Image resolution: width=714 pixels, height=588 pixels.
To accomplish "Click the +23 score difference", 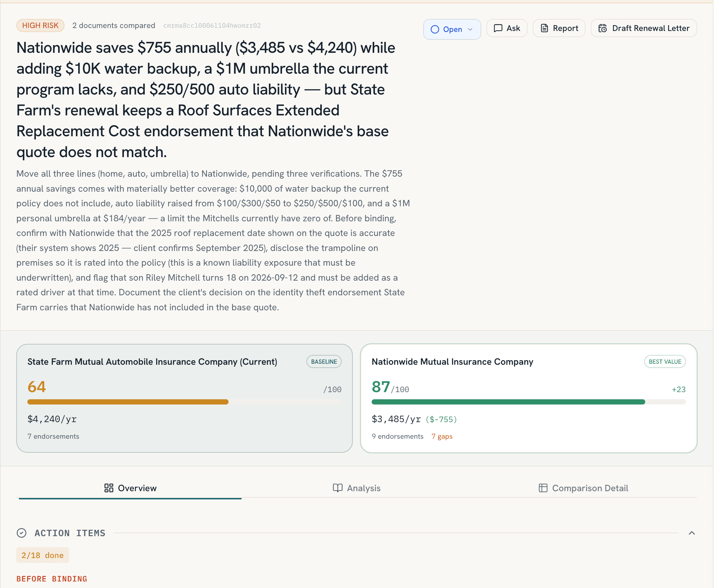I will click(679, 390).
